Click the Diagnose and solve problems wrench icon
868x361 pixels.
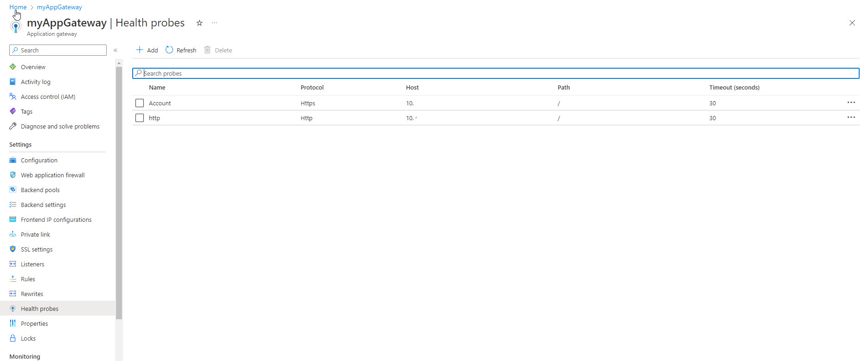click(13, 126)
